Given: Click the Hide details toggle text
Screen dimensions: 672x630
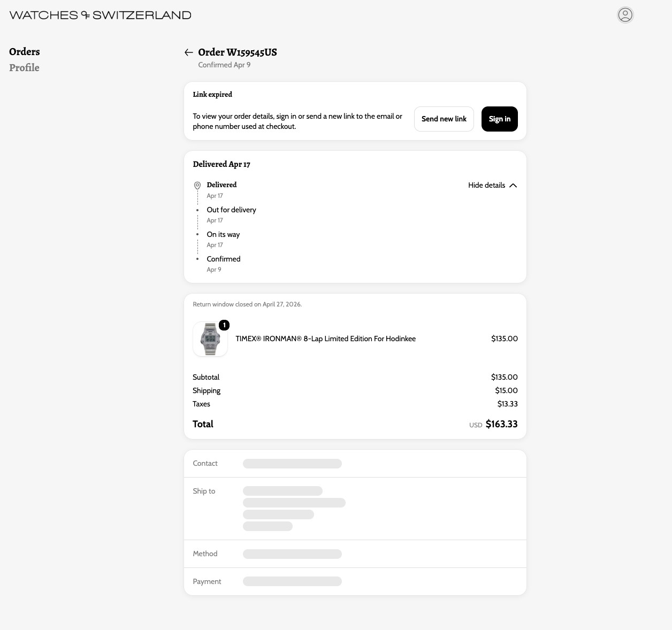Looking at the screenshot, I should coord(486,185).
